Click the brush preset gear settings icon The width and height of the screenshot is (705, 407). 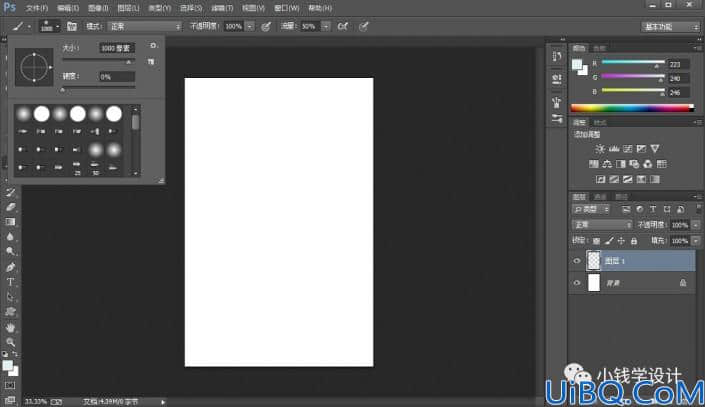pos(153,46)
